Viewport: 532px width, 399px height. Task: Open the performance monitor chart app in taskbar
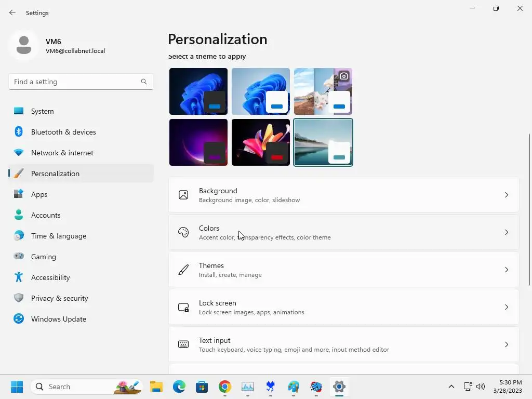[248, 387]
